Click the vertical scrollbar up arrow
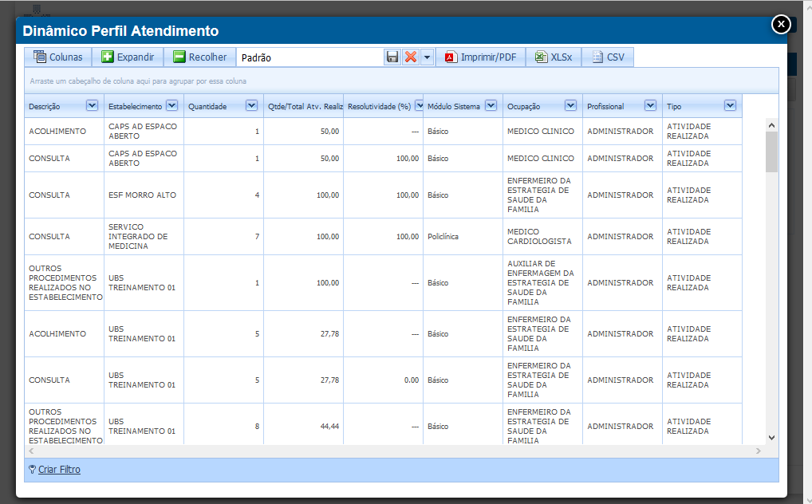This screenshot has height=504, width=812. click(x=771, y=125)
